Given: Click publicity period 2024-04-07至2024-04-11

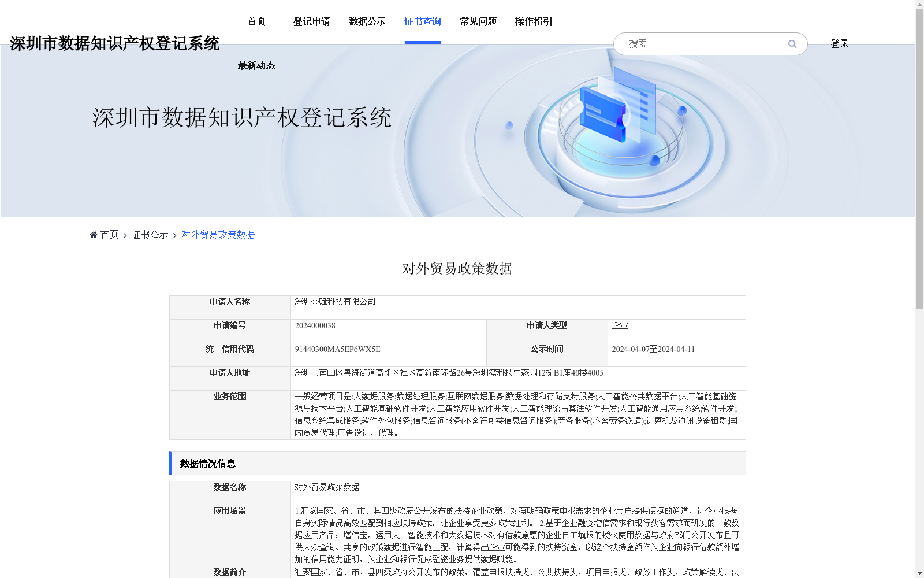Looking at the screenshot, I should coord(653,349).
